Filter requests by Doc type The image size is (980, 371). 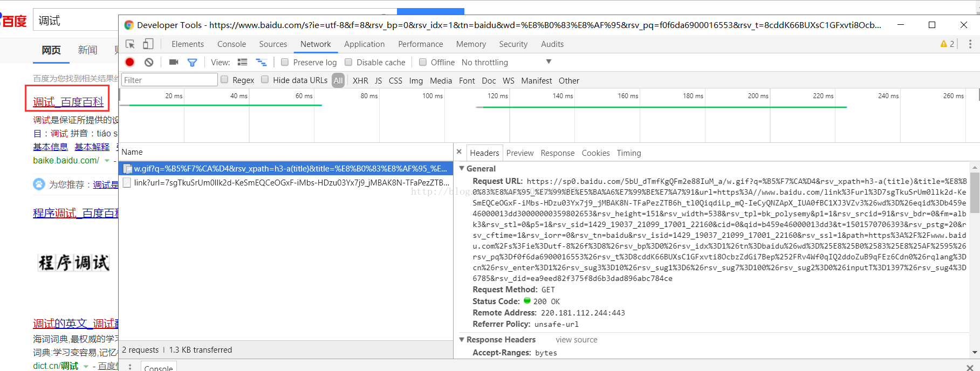pyautogui.click(x=489, y=80)
